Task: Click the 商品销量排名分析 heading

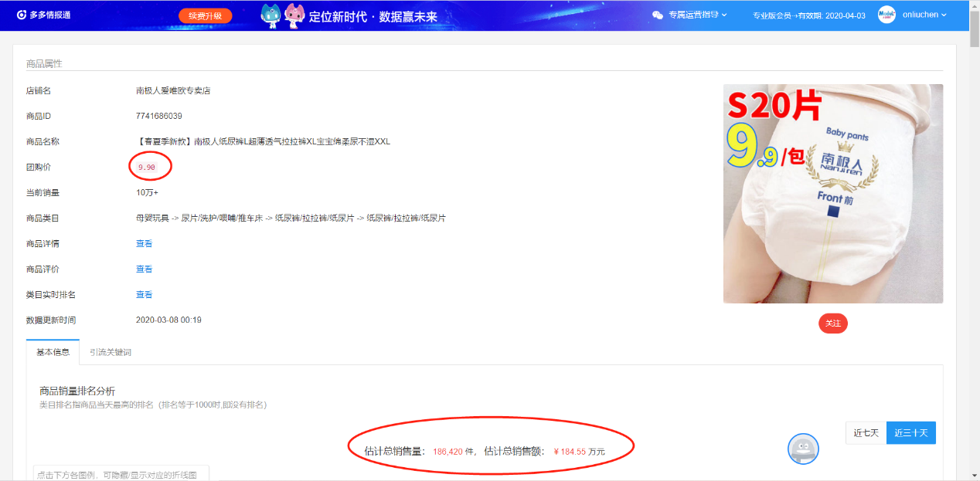Action: [x=77, y=391]
